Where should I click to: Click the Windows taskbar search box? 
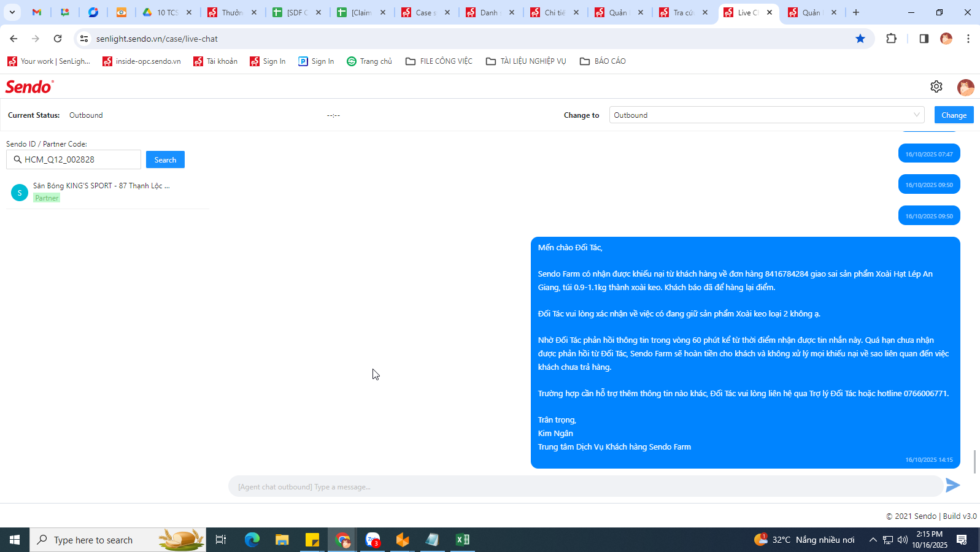tap(118, 540)
